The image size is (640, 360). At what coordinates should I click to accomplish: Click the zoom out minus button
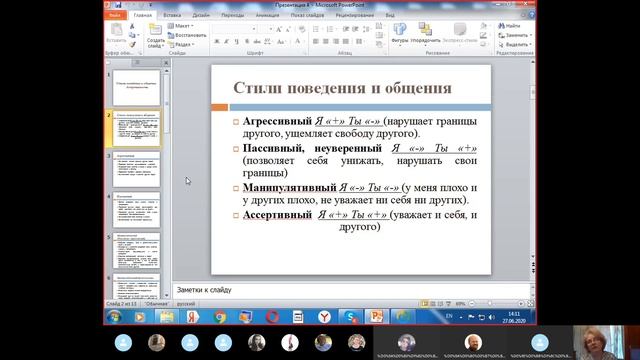click(471, 304)
